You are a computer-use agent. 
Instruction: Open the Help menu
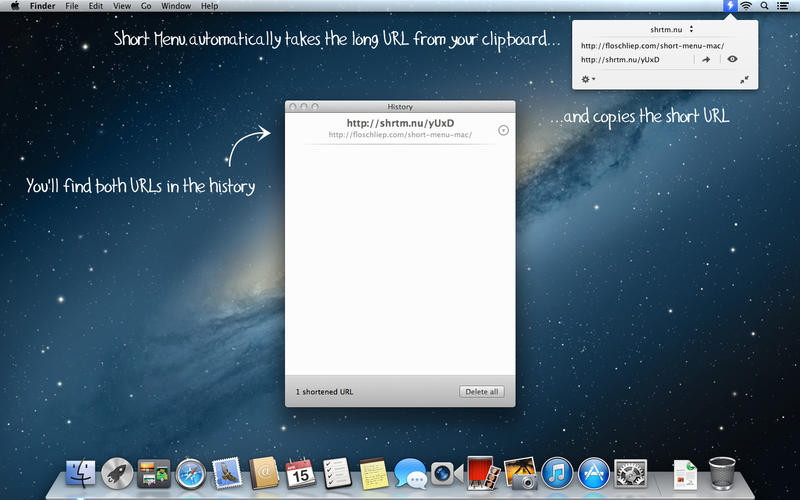(209, 6)
